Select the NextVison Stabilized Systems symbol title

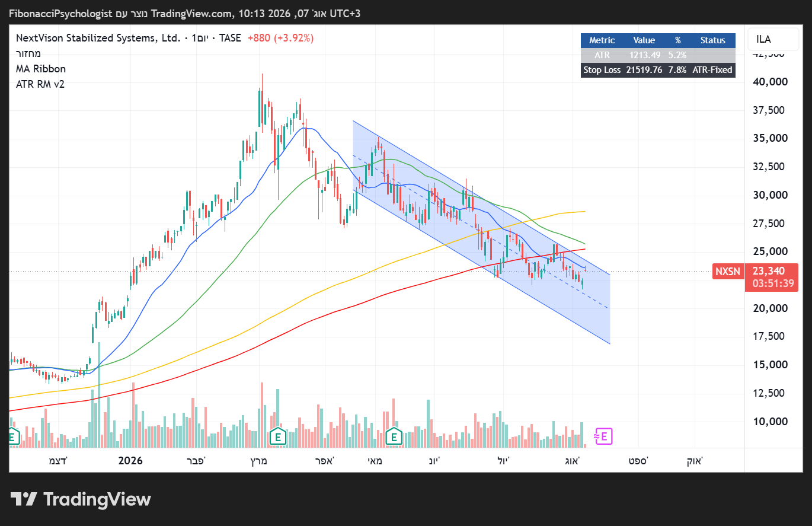click(x=98, y=38)
